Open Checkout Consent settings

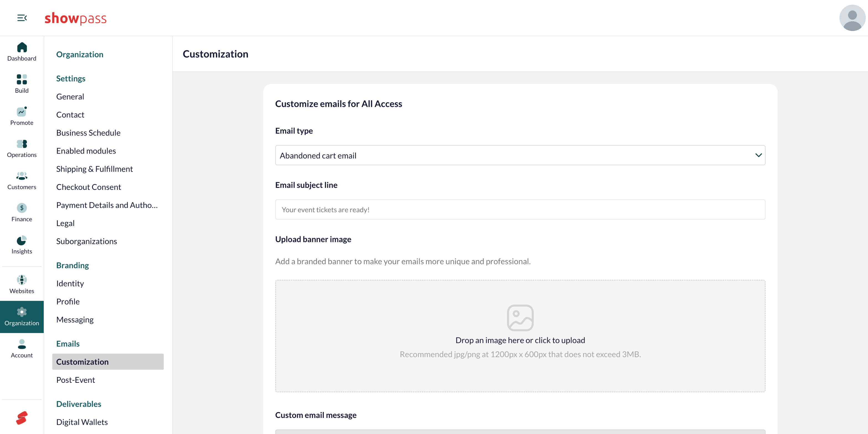click(89, 187)
